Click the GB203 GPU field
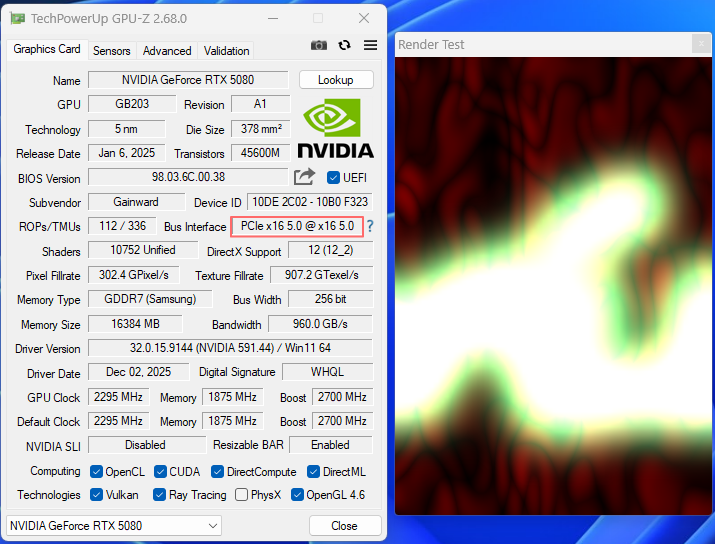Viewport: 715px width, 544px height. (132, 104)
